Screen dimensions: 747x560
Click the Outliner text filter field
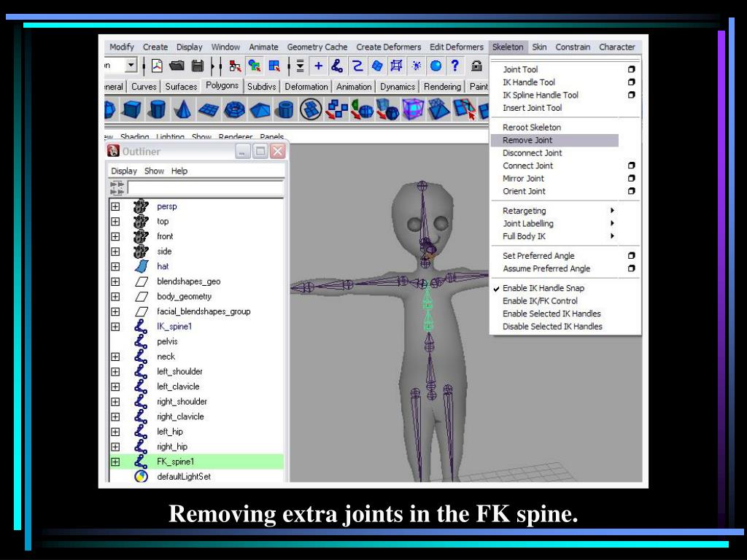[x=205, y=187]
